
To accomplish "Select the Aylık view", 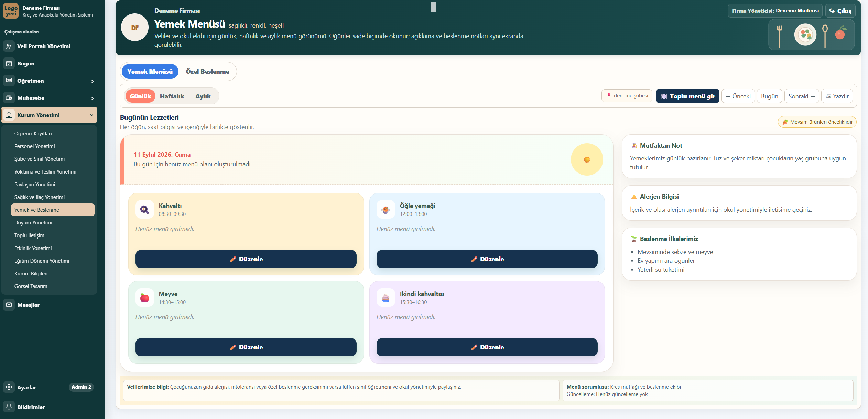I will pos(203,96).
